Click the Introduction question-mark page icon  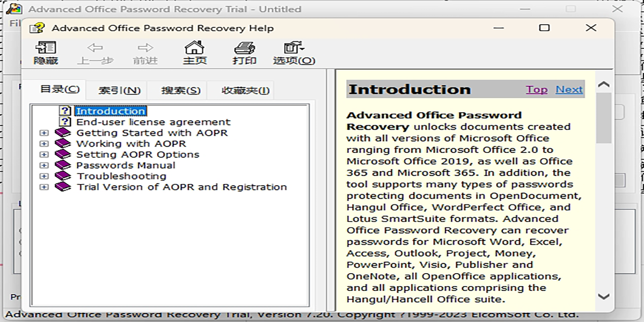click(65, 111)
